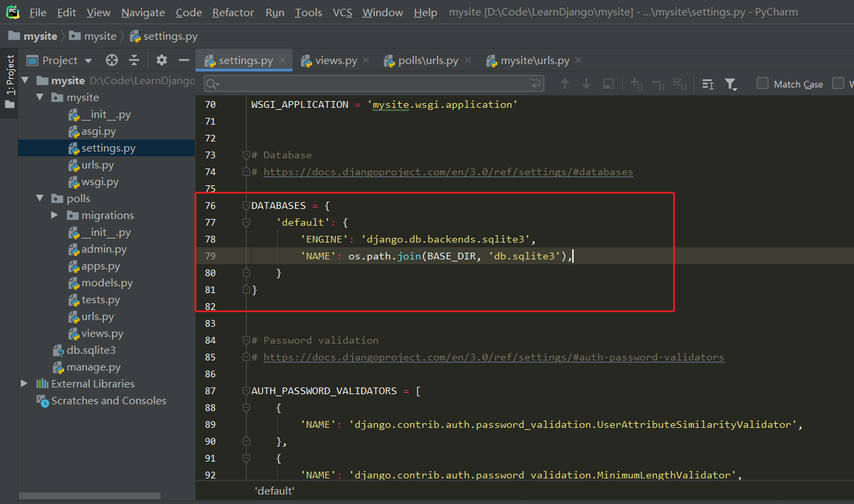The image size is (854, 504).
Task: Jump to previous search occurrence arrow
Action: 565,84
